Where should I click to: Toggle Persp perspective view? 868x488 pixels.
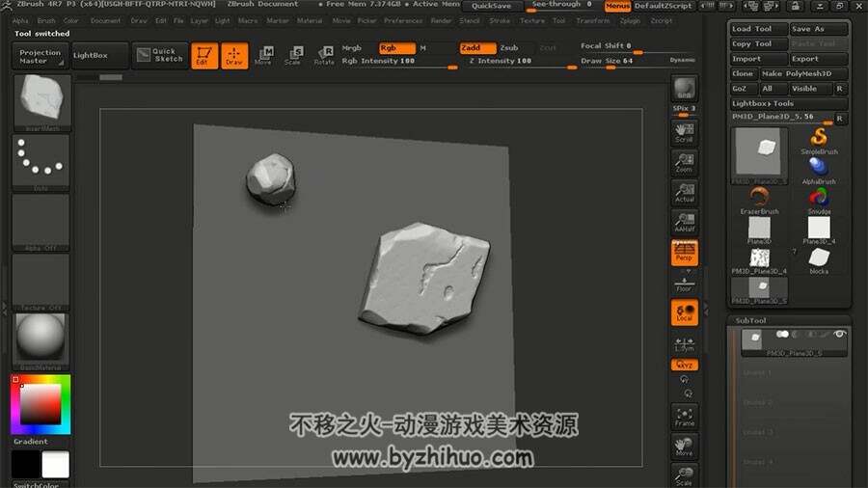[x=684, y=253]
